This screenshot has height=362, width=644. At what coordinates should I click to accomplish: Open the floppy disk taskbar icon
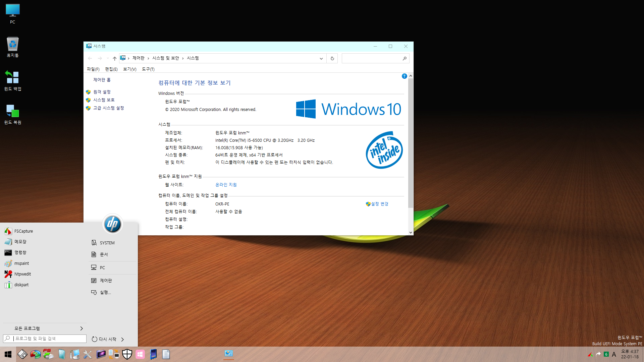(x=22, y=354)
